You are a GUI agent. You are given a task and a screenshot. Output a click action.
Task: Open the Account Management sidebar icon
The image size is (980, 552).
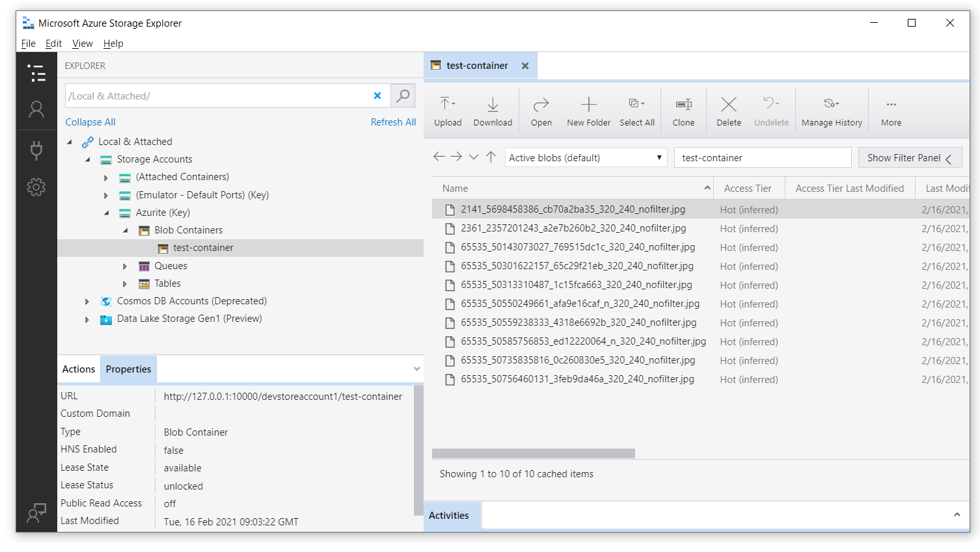click(x=36, y=110)
